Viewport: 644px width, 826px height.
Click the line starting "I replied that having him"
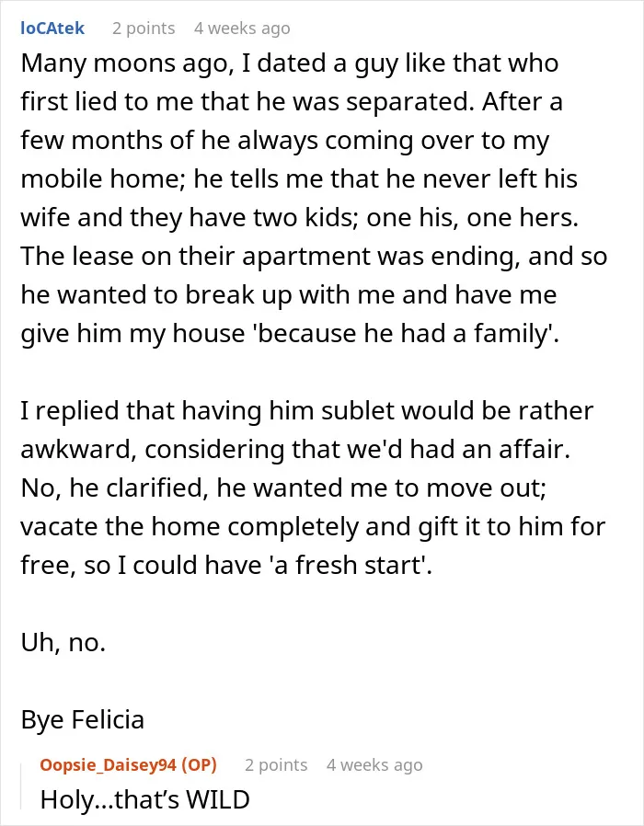(x=307, y=411)
